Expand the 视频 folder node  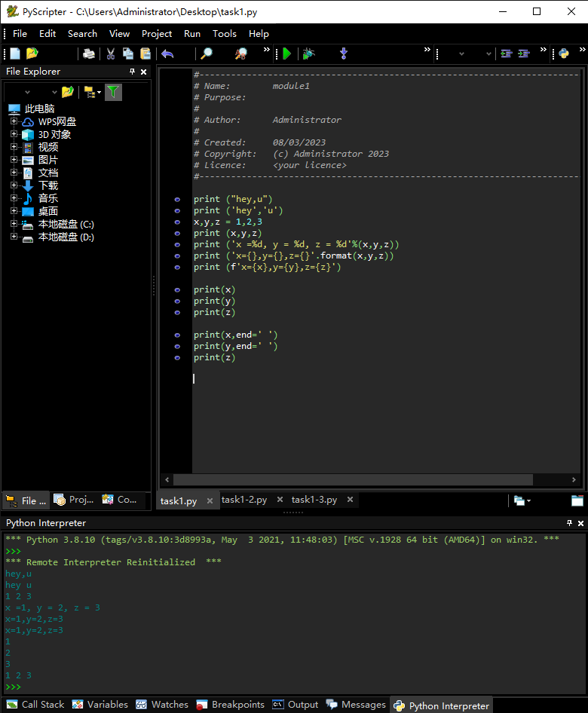pos(14,147)
